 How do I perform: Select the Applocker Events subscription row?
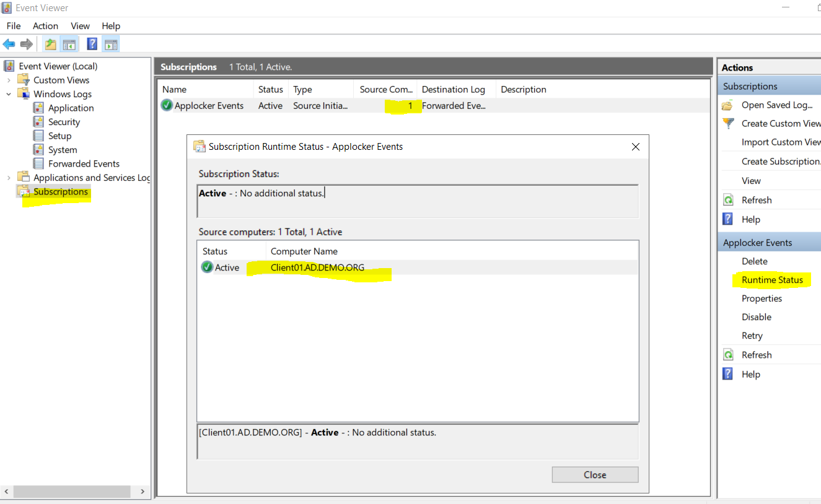[x=433, y=106]
